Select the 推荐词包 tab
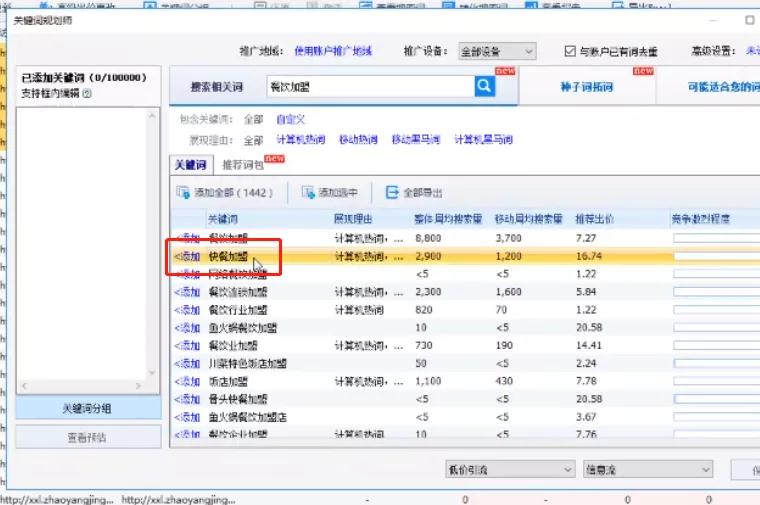This screenshot has height=505, width=760. 243,165
